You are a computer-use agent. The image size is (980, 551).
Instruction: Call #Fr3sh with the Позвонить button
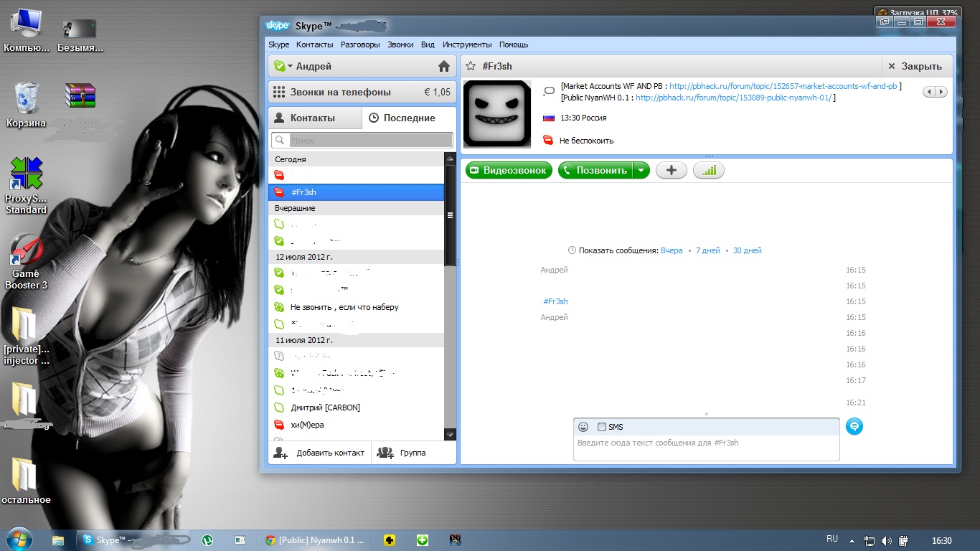pyautogui.click(x=595, y=170)
